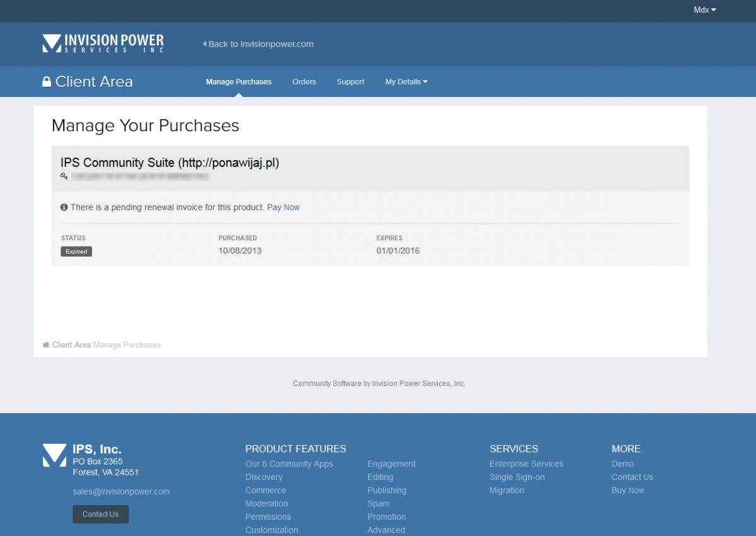Screen dimensions: 756x536
Task: Click the PRODUCT FEATURES footer heading
Action: click(x=295, y=449)
